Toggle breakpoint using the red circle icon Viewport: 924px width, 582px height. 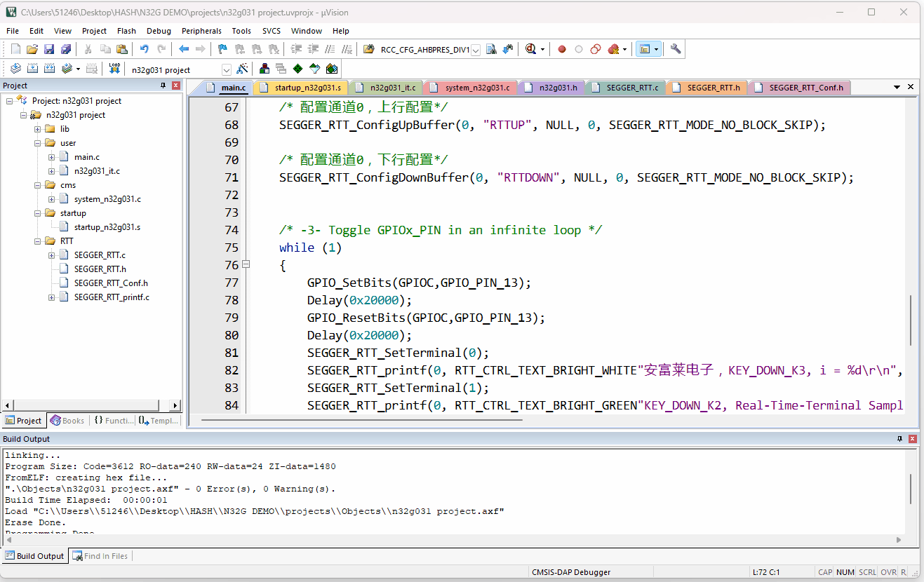tap(562, 49)
